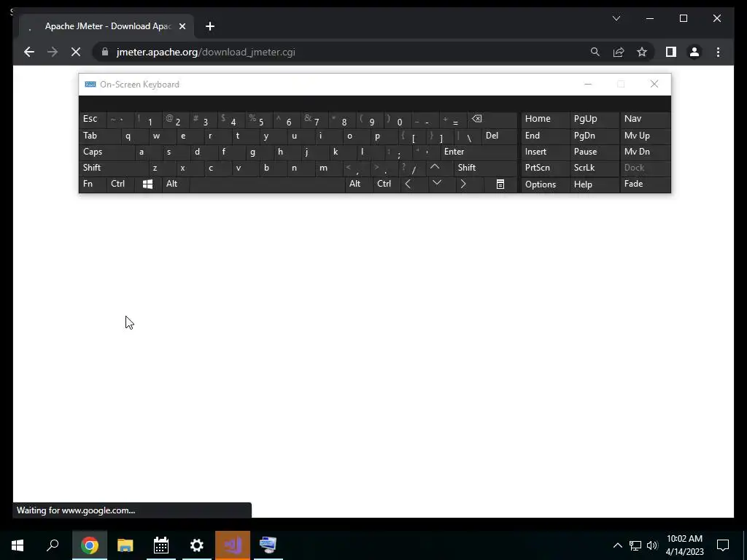Screen dimensions: 747x560
Task: Tap the context menu key on keyboard
Action: click(x=500, y=184)
